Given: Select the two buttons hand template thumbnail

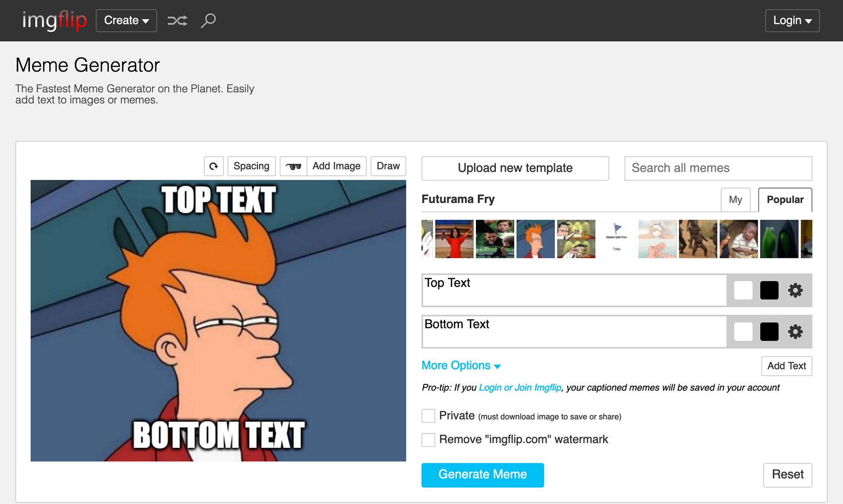Looking at the screenshot, I should click(657, 239).
